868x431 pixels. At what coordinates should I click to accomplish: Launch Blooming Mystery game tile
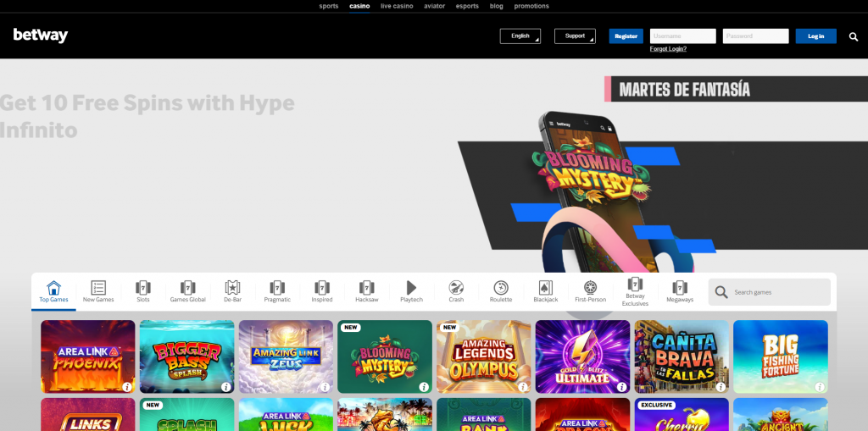pos(385,356)
